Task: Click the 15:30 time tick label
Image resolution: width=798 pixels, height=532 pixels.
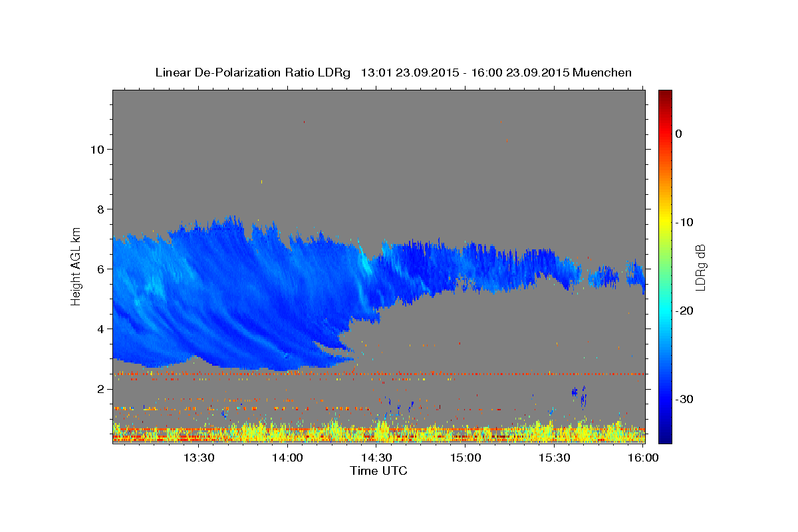Action: pyautogui.click(x=555, y=458)
